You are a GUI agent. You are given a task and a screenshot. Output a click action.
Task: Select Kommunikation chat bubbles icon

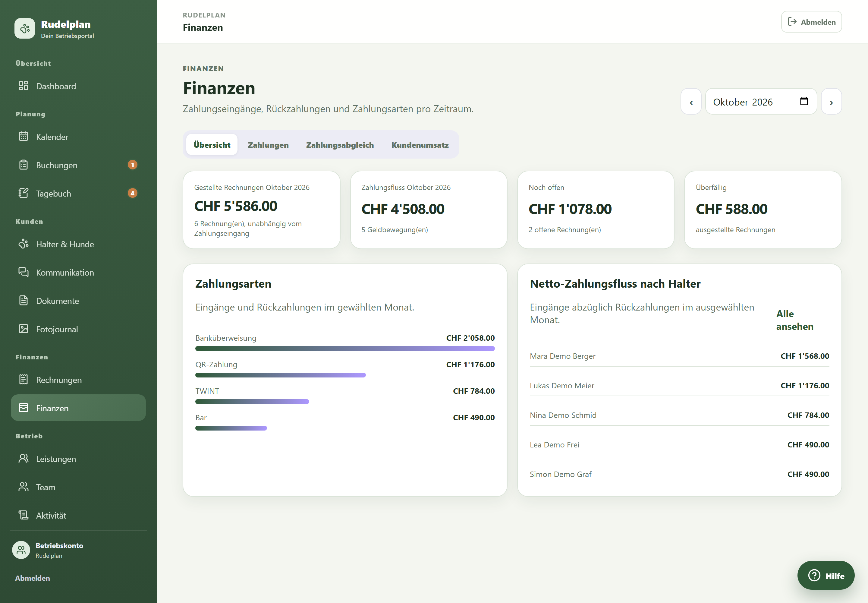24,272
